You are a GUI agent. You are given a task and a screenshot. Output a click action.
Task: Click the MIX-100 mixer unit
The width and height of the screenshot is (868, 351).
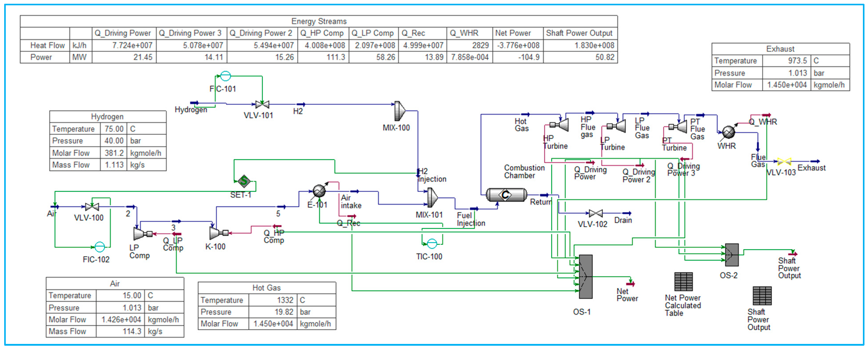[399, 111]
